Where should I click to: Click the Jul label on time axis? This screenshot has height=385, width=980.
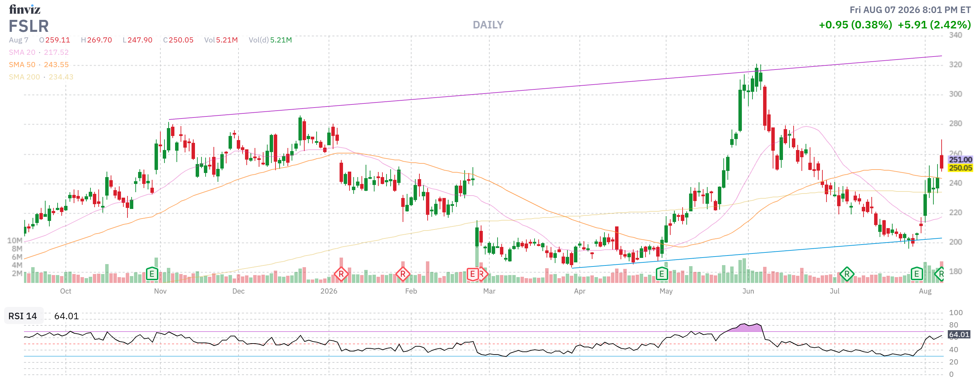[834, 291]
